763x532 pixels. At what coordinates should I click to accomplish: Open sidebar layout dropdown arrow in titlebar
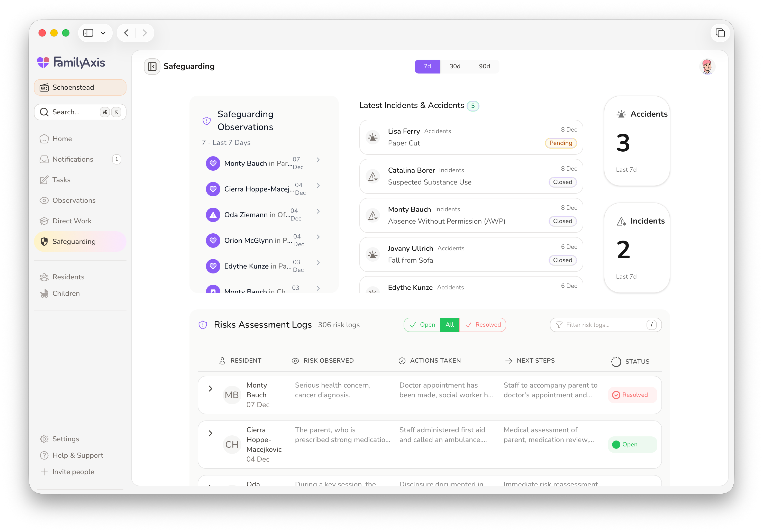tap(103, 33)
